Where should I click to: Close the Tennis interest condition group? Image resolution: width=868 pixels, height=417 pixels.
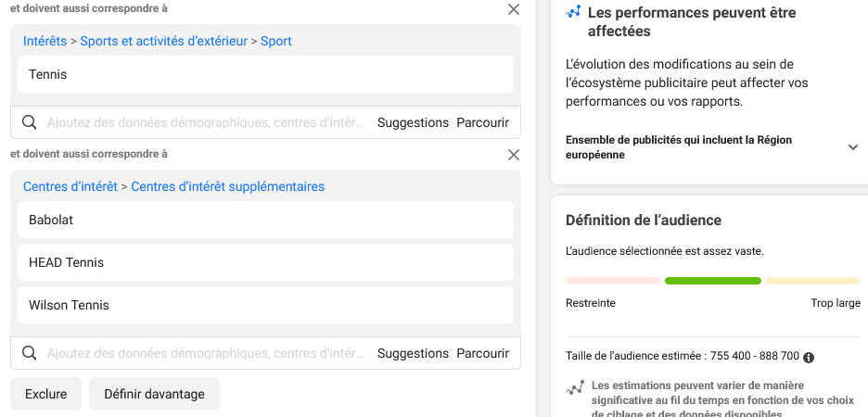point(514,9)
